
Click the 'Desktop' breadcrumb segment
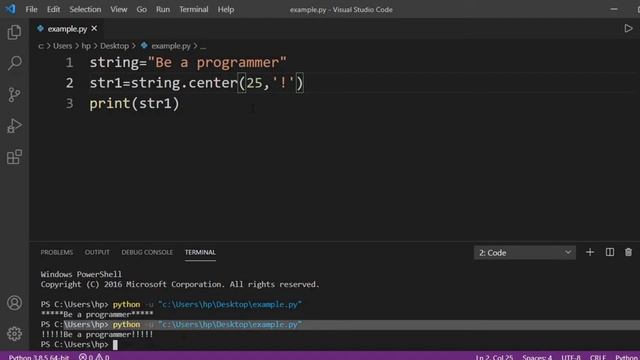(x=114, y=46)
